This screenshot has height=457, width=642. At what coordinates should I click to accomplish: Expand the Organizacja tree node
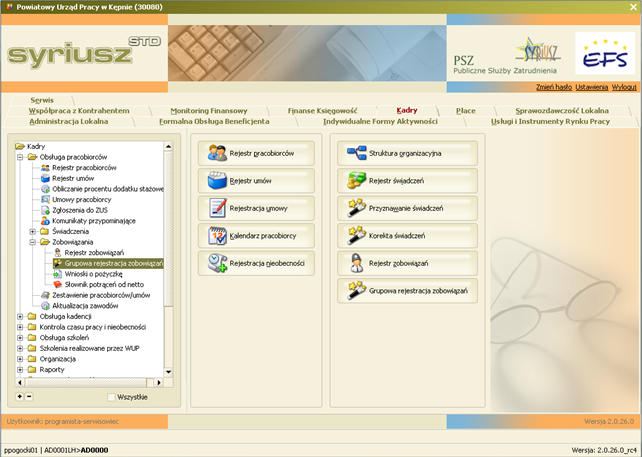point(20,359)
